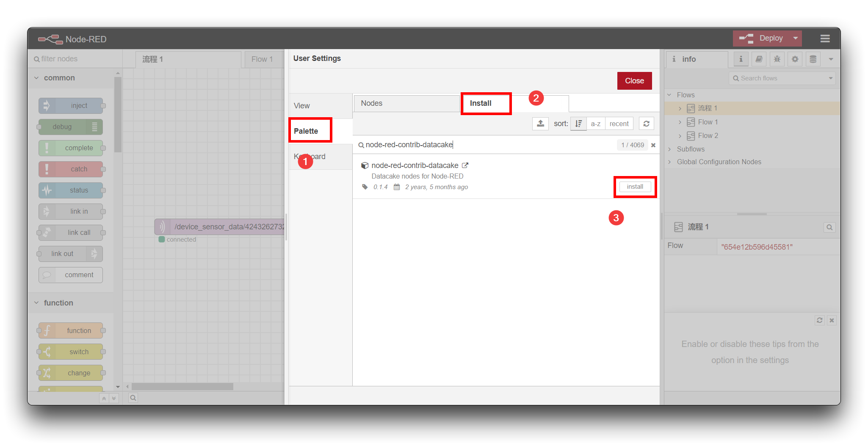Viewport: 868px width, 446px height.
Task: Select the catch node in palette
Action: [71, 169]
